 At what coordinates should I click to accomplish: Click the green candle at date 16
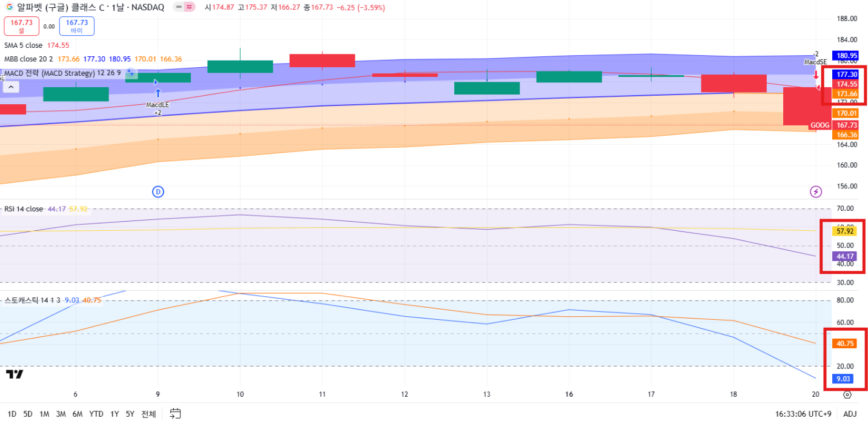(569, 77)
